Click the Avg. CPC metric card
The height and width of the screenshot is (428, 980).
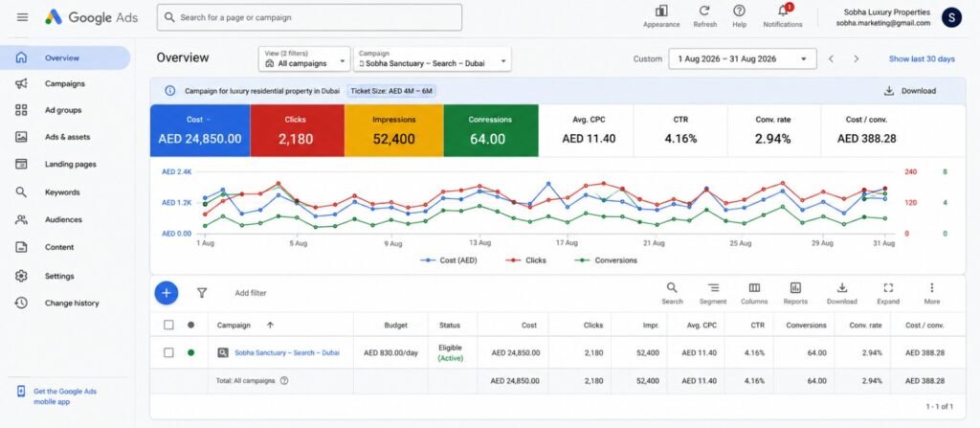pos(589,130)
